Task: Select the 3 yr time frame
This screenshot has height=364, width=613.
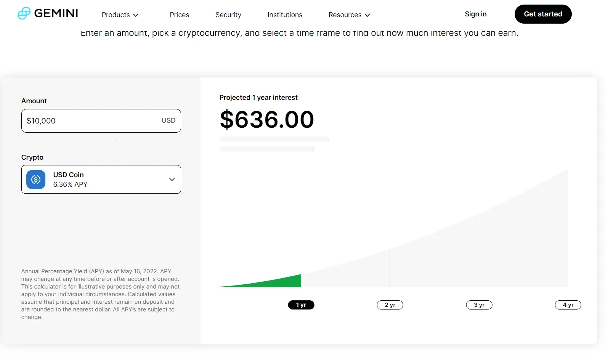Action: point(479,305)
